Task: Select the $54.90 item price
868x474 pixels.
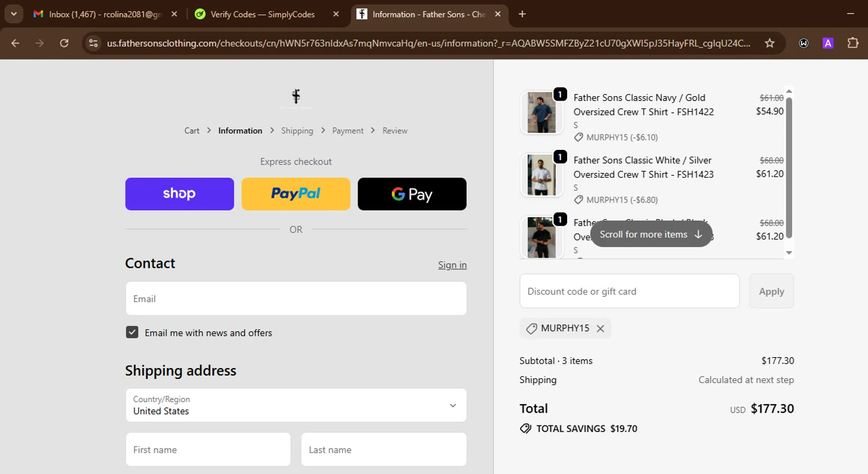Action: [x=770, y=111]
